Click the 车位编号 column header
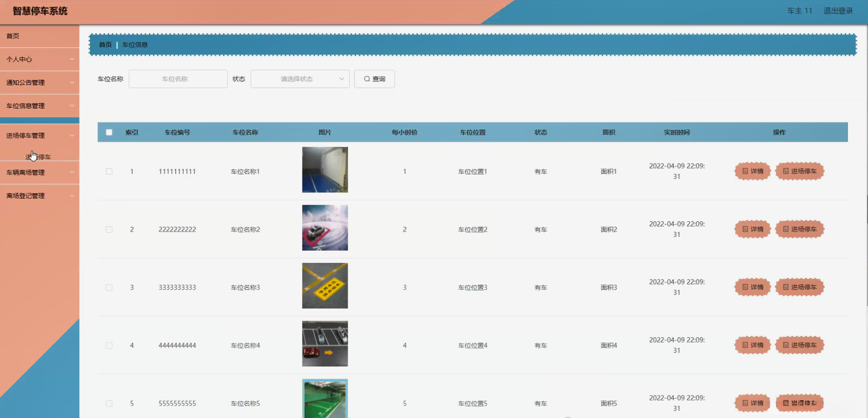The height and width of the screenshot is (418, 868). pyautogui.click(x=177, y=132)
